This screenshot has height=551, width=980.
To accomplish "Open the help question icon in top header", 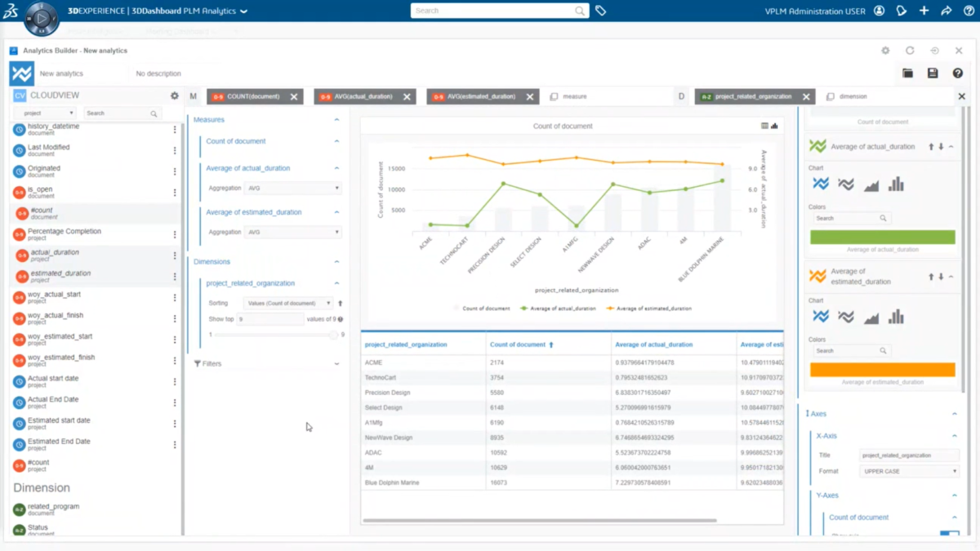I will (x=969, y=11).
